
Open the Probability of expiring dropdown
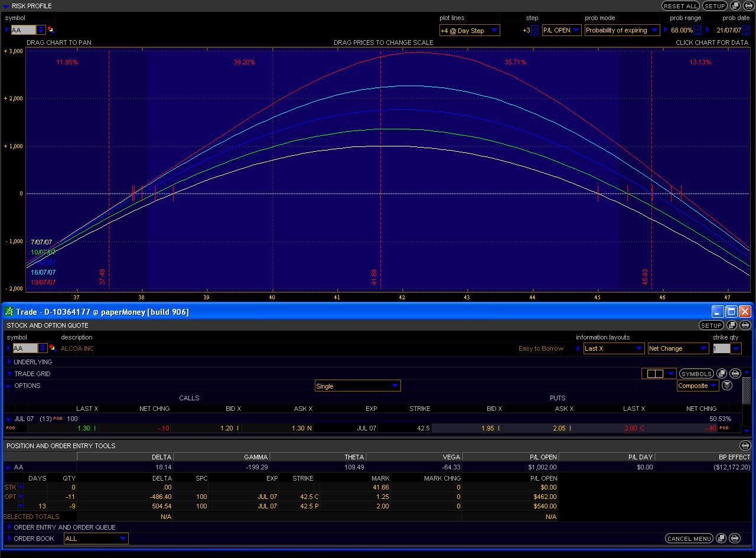click(x=622, y=31)
